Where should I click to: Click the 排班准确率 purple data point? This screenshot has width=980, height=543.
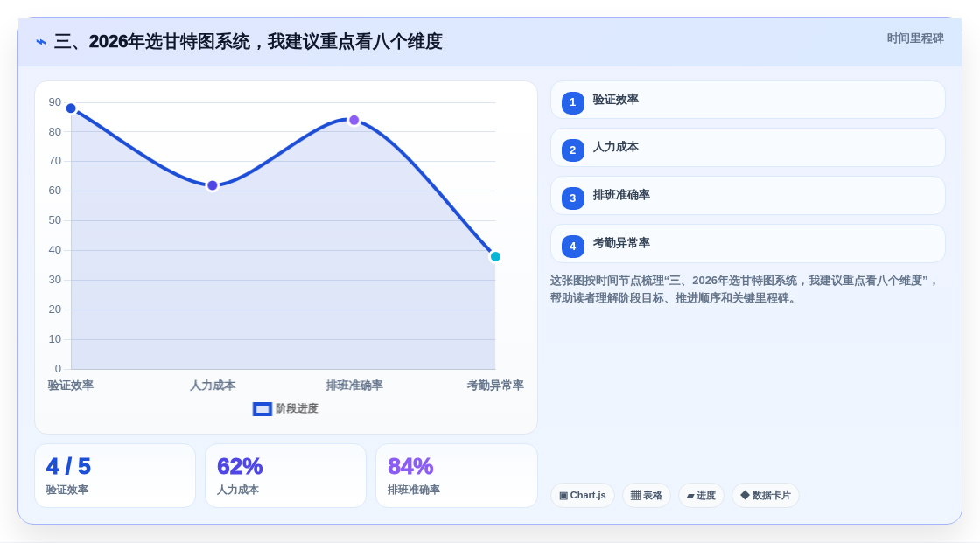pos(354,120)
